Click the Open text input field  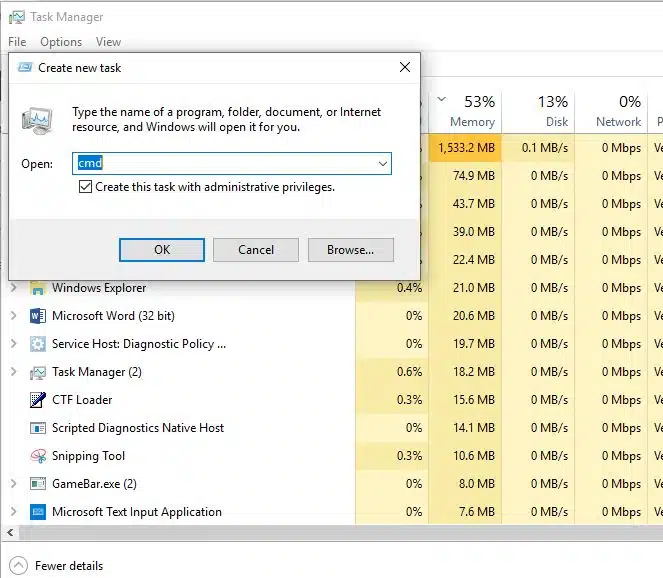click(232, 164)
